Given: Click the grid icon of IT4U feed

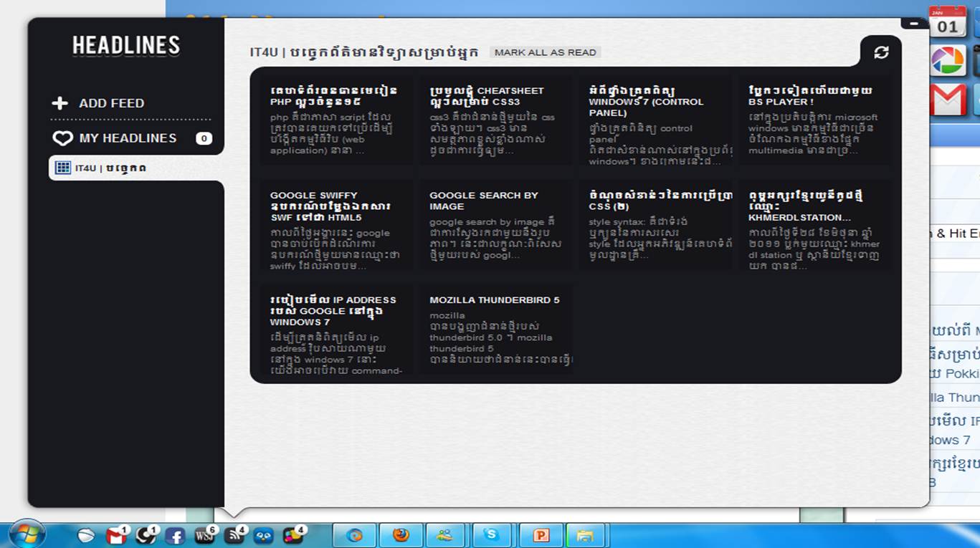Looking at the screenshot, I should tap(63, 168).
